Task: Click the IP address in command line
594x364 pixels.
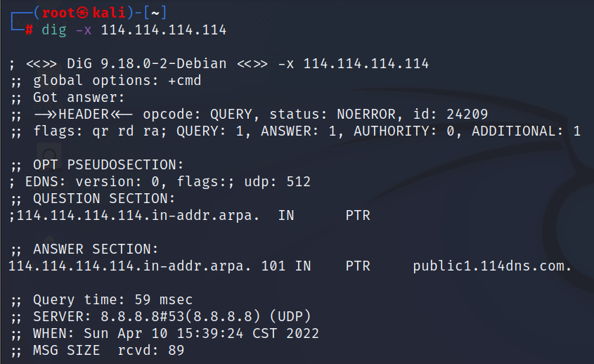Action: click(164, 30)
